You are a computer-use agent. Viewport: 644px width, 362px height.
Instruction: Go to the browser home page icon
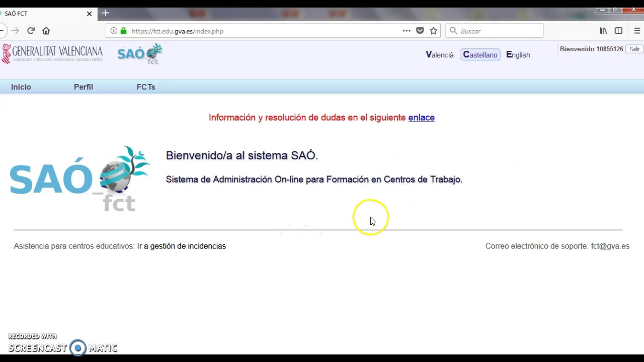(46, 31)
